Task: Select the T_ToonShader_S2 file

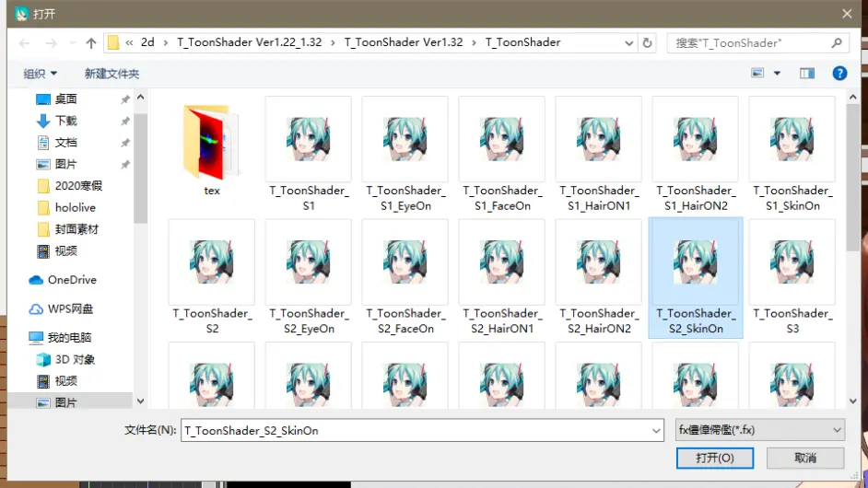Action: coord(211,278)
